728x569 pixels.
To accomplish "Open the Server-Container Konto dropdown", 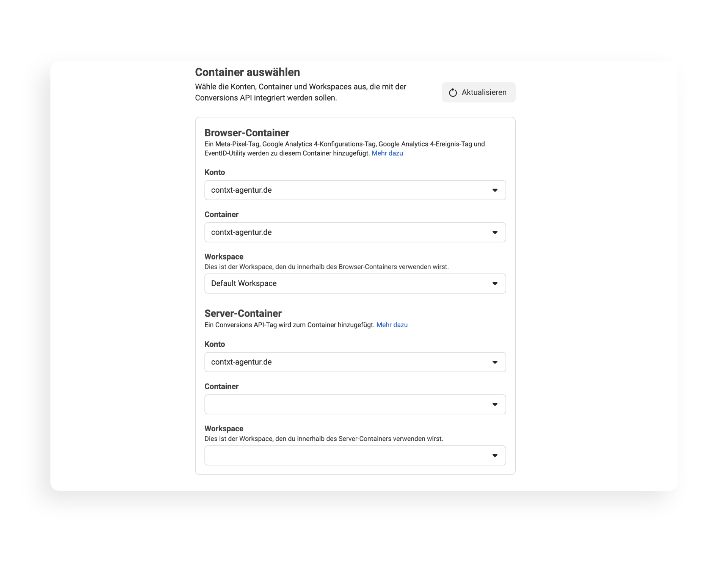I will point(355,362).
